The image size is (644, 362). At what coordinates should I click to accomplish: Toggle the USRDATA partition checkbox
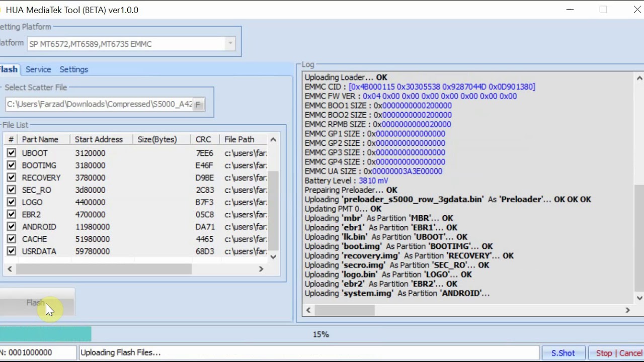click(x=12, y=251)
